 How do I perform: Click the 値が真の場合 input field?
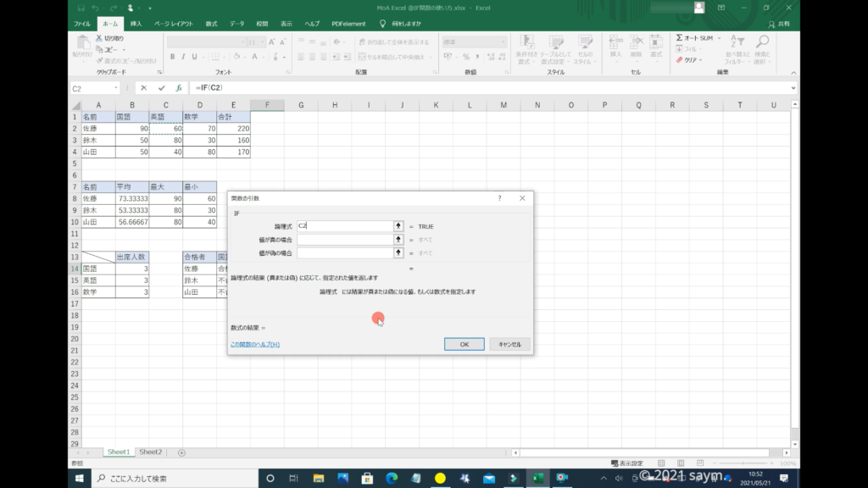[x=344, y=240]
